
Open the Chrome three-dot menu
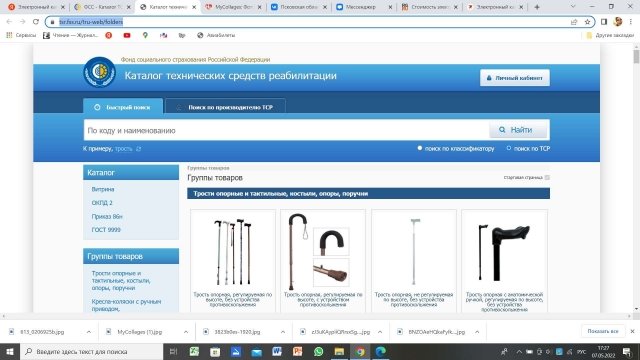pyautogui.click(x=631, y=22)
